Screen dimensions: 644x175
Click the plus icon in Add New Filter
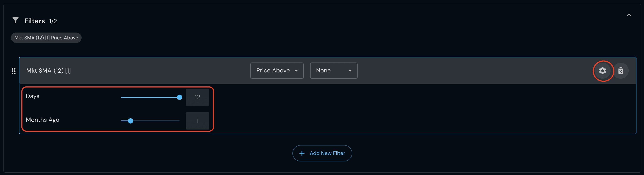(302, 153)
